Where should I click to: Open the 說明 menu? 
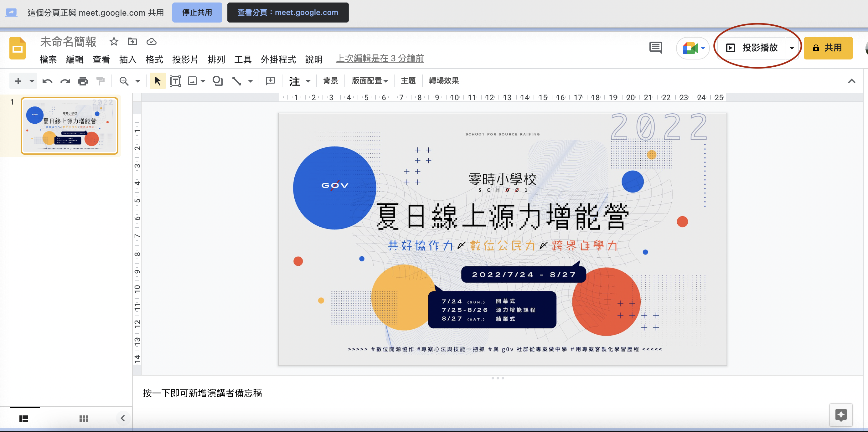click(314, 59)
